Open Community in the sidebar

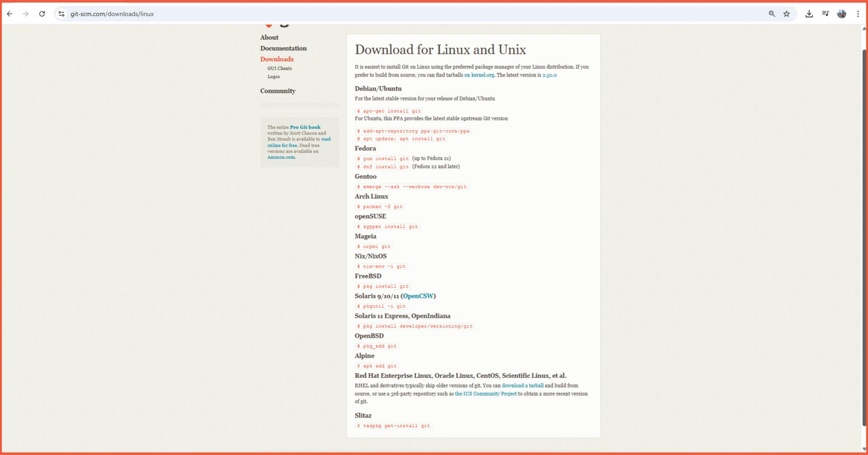278,91
